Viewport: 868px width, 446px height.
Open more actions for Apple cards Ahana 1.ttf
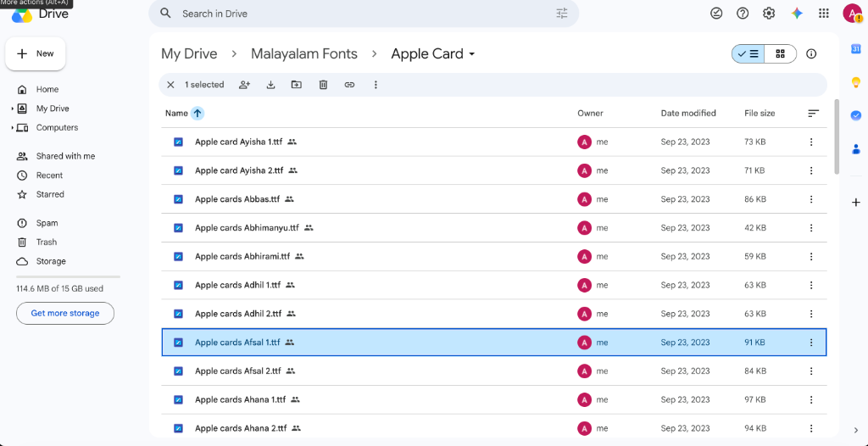pyautogui.click(x=811, y=399)
